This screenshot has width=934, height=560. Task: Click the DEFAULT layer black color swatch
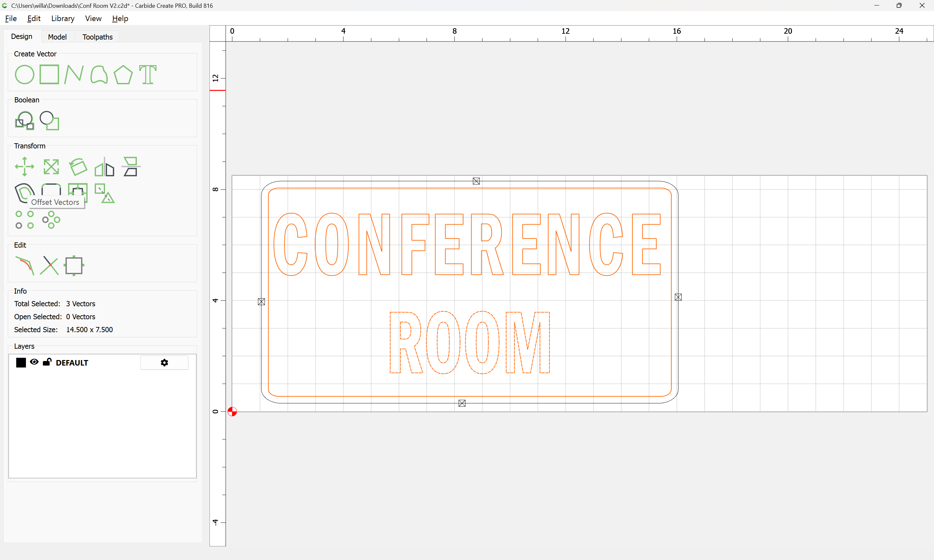(x=21, y=363)
